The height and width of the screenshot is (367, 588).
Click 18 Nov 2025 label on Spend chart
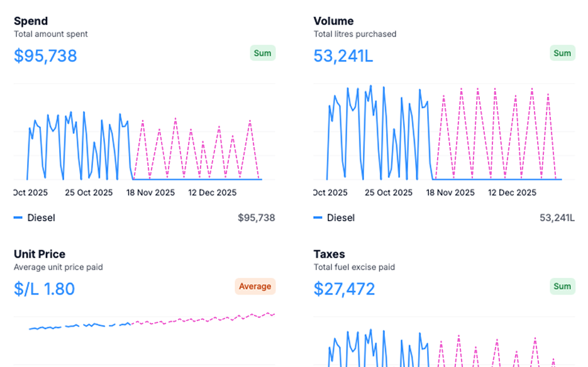pyautogui.click(x=150, y=193)
